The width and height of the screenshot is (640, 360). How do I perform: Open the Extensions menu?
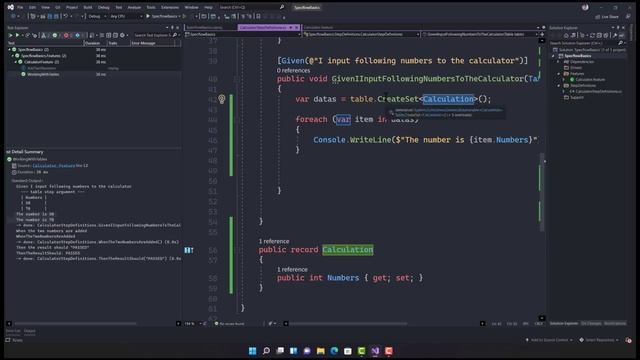170,7
